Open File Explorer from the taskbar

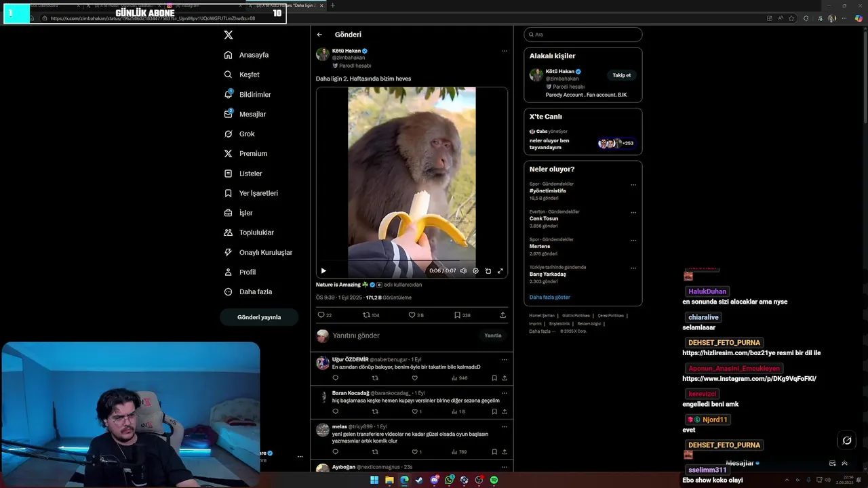tap(389, 480)
